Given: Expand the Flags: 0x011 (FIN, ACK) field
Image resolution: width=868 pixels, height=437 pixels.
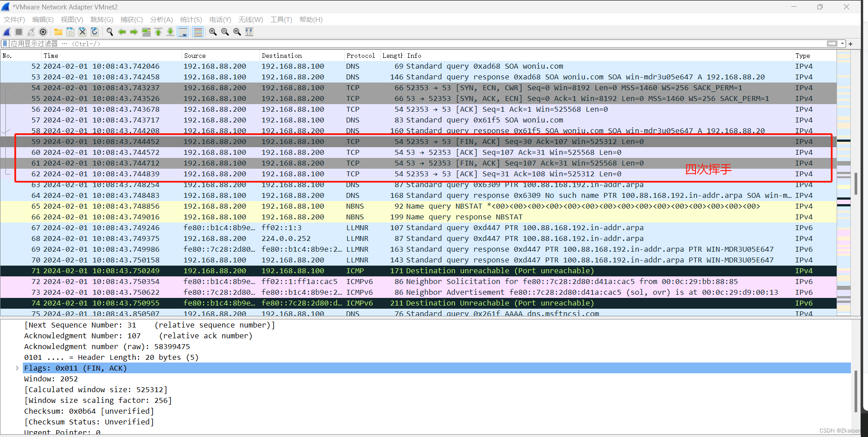Looking at the screenshot, I should click(x=17, y=368).
